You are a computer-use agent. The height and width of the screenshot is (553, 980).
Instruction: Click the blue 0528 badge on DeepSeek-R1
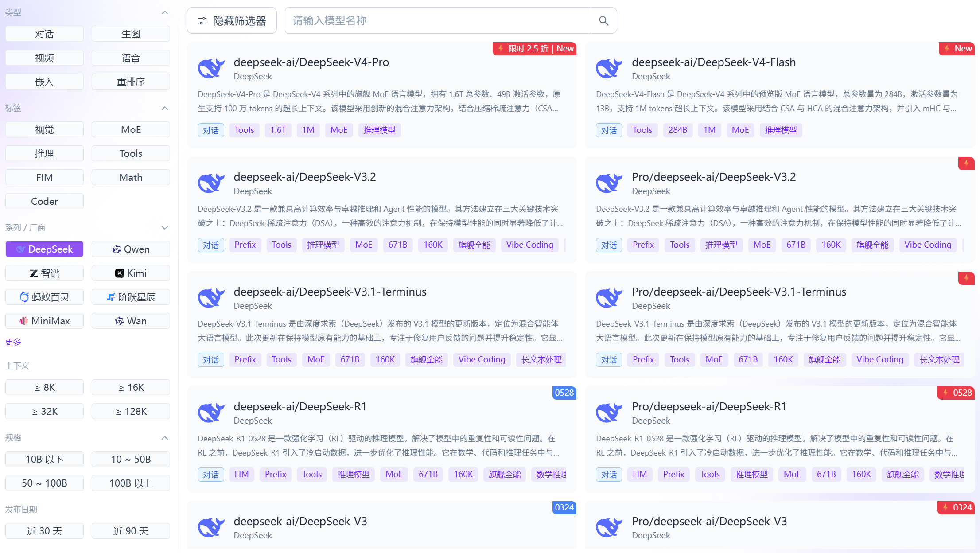click(x=564, y=393)
